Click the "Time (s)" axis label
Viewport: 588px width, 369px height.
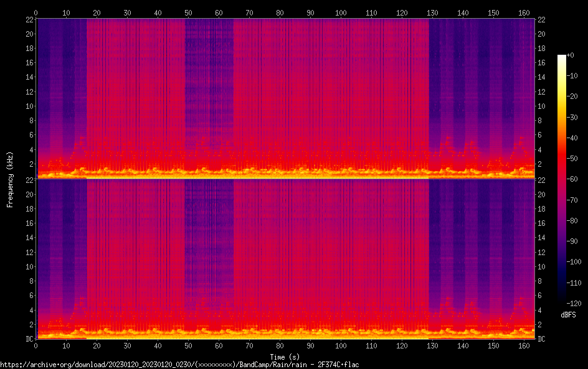click(x=284, y=357)
